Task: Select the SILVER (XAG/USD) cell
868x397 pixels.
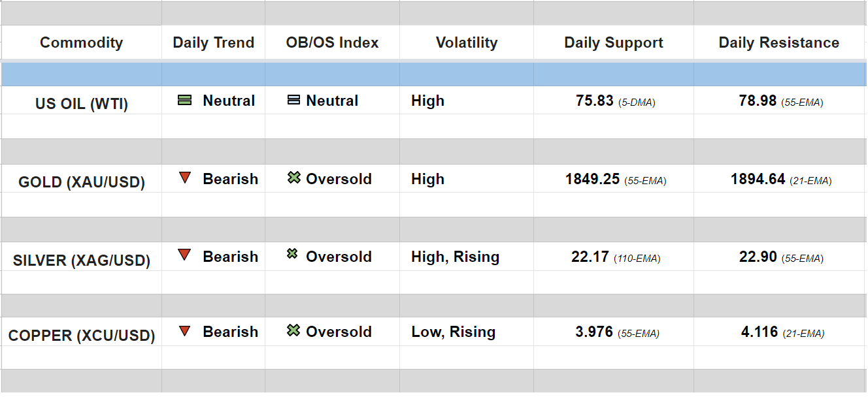Action: click(x=81, y=261)
